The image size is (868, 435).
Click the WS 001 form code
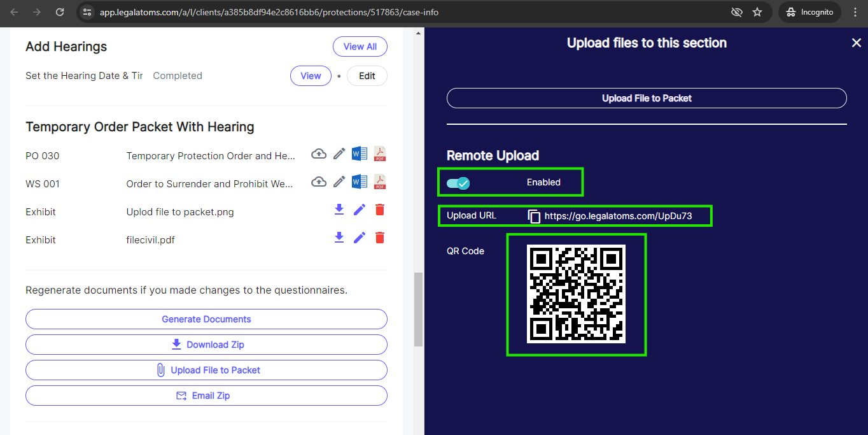(43, 184)
